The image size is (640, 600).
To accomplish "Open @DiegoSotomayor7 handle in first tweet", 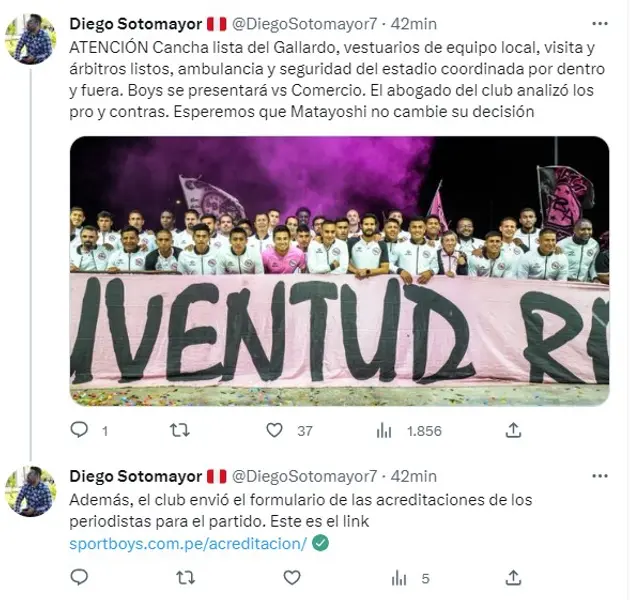I will (x=304, y=24).
